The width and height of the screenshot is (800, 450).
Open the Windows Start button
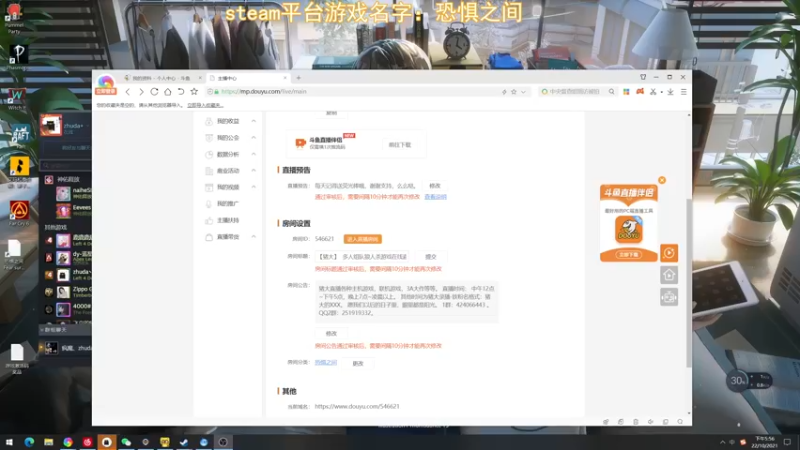(x=9, y=442)
